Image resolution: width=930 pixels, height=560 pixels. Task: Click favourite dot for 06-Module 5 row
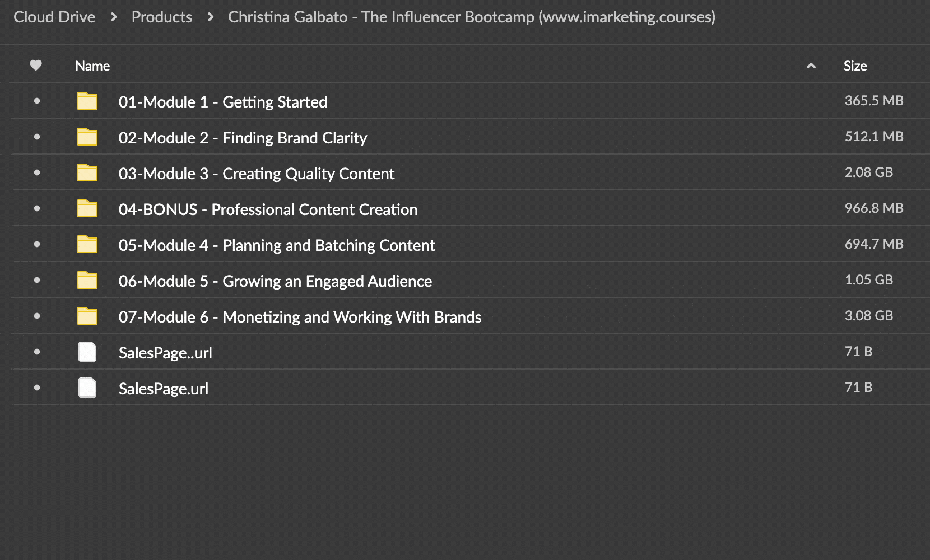[x=37, y=280]
